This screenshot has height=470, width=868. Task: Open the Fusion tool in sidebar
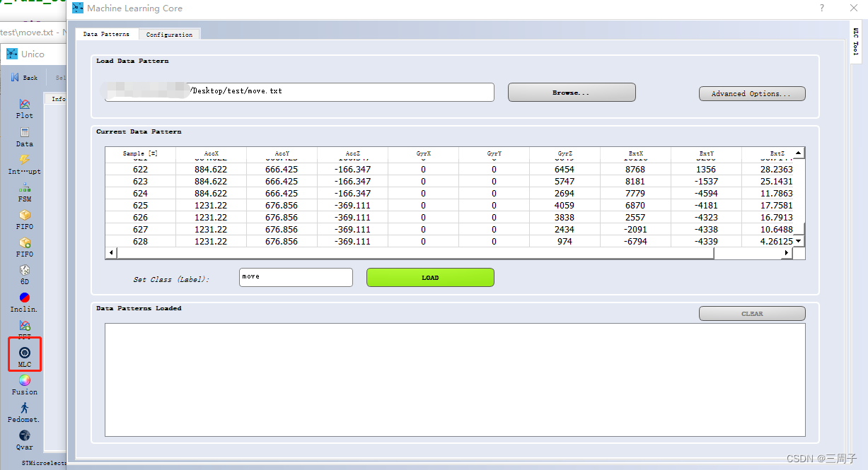pos(25,385)
